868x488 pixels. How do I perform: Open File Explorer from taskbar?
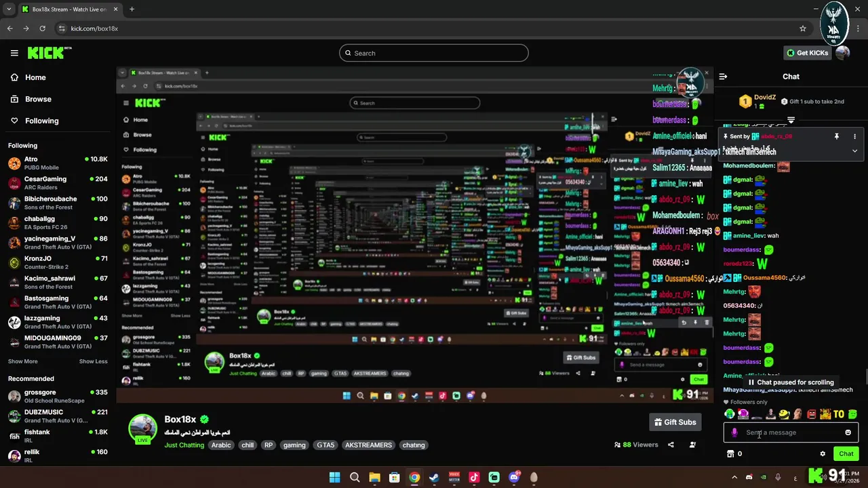pos(374,477)
